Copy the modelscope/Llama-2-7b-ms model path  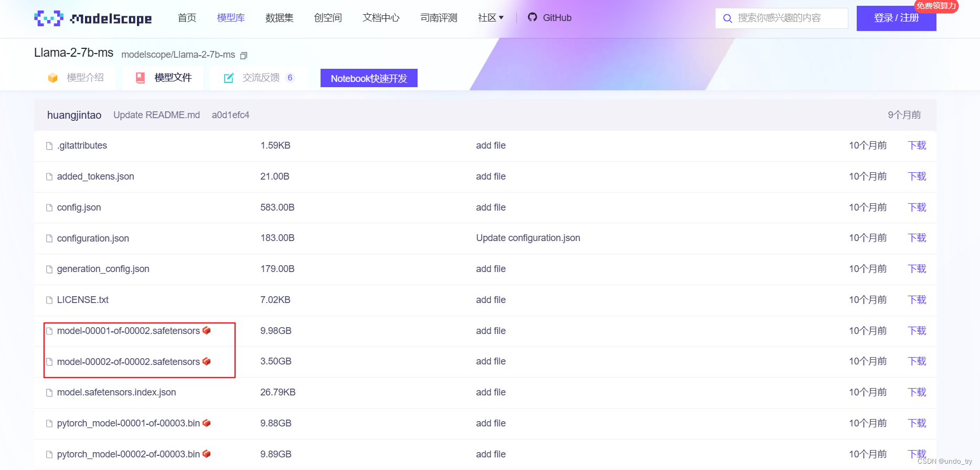click(243, 55)
